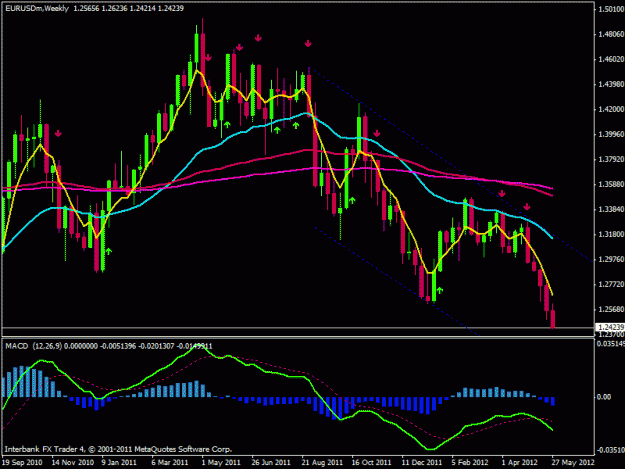Click the 5 Feb 2012 date label

(470, 463)
